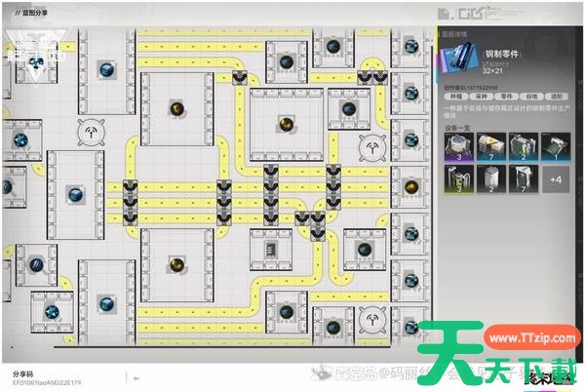The height and width of the screenshot is (392, 585).
Task: Select the 钢制零件 blueprint name
Action: tap(502, 54)
